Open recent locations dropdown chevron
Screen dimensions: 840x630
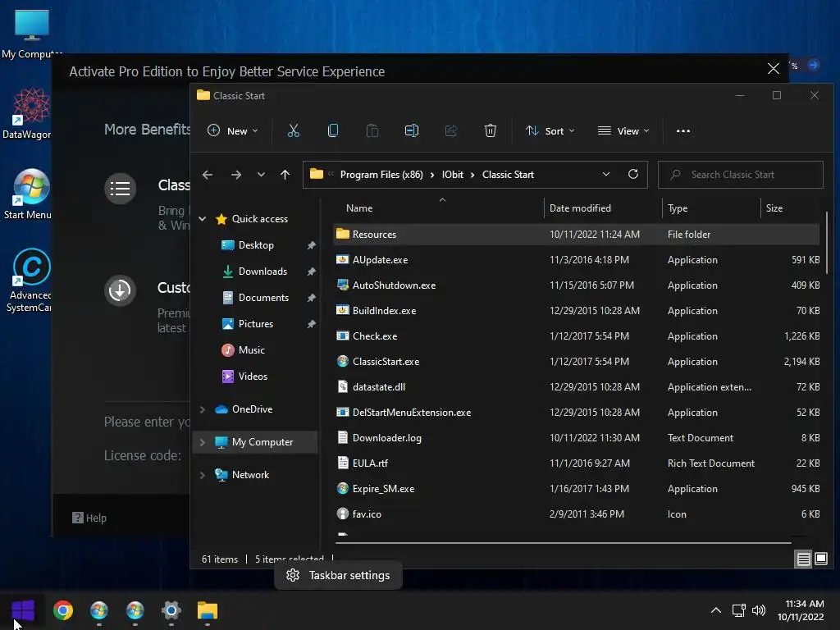tap(261, 175)
